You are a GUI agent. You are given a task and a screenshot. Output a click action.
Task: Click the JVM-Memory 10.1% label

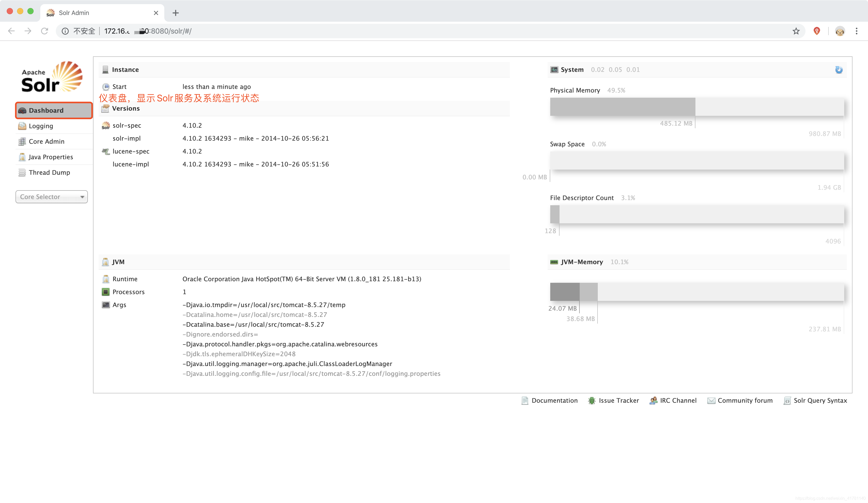click(x=619, y=262)
